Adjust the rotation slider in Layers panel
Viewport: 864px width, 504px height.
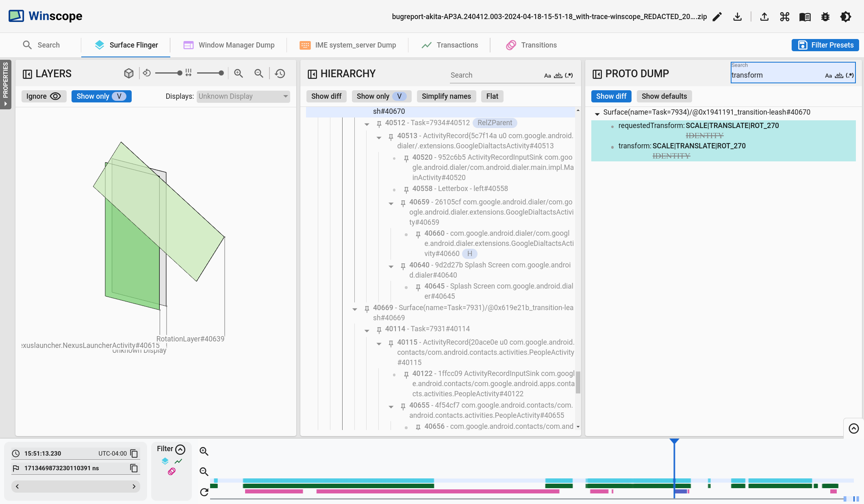pyautogui.click(x=168, y=73)
